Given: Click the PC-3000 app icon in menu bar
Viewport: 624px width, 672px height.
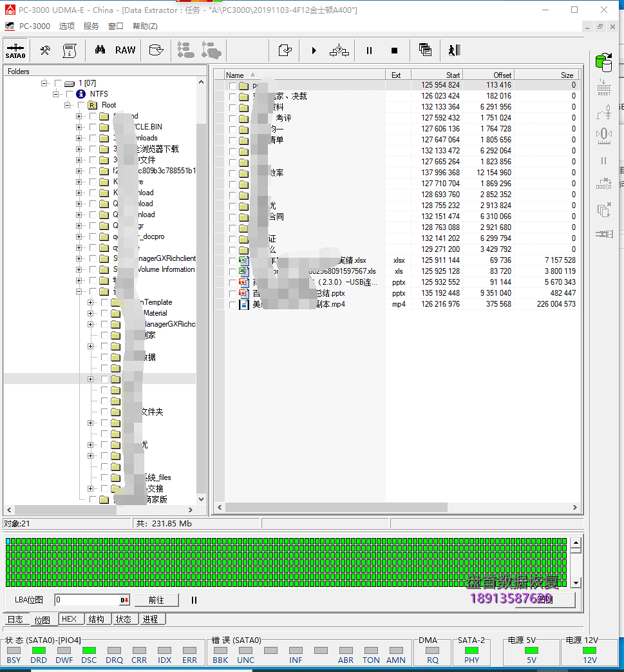Looking at the screenshot, I should [10, 26].
